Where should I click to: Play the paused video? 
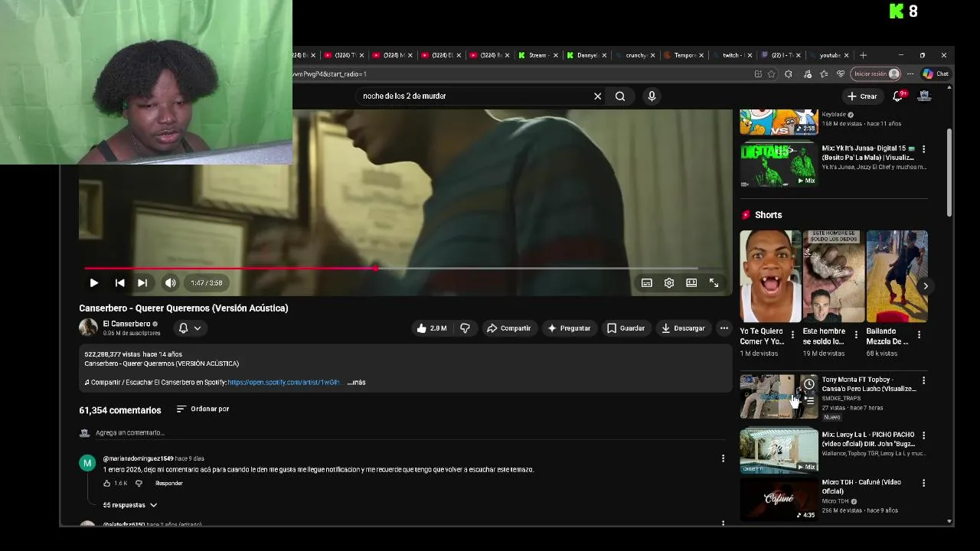93,283
